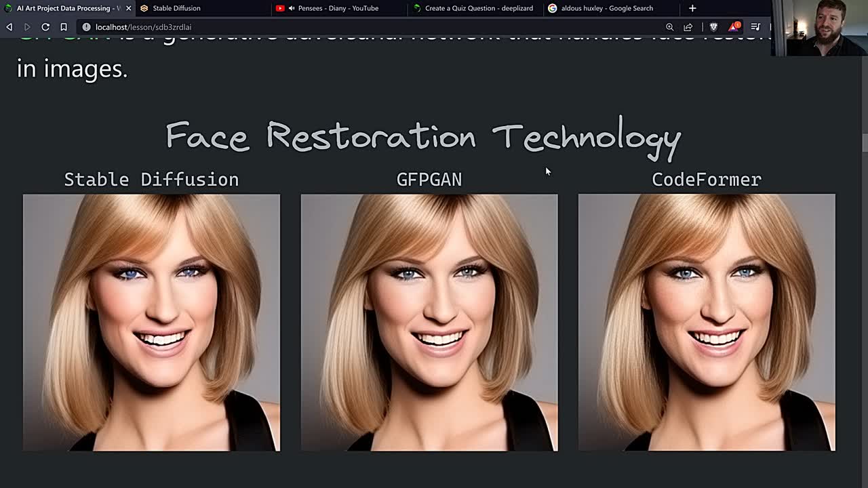
Task: Switch to aldous huxley Google Search tab
Action: 610,8
